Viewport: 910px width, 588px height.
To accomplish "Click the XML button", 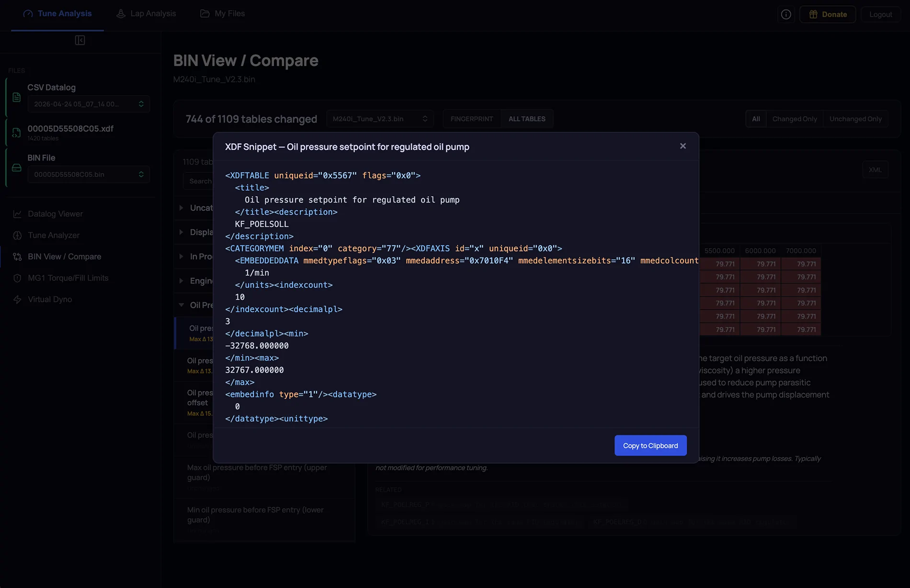I will coord(875,170).
